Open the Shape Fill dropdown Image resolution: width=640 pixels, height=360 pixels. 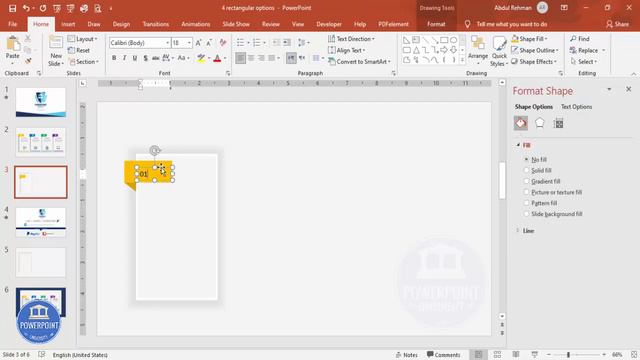pos(529,39)
